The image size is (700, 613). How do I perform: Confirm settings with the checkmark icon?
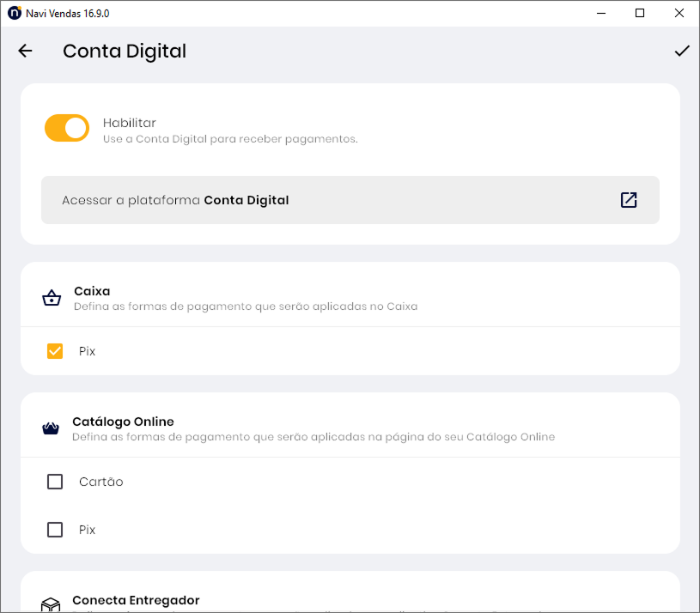click(x=682, y=51)
